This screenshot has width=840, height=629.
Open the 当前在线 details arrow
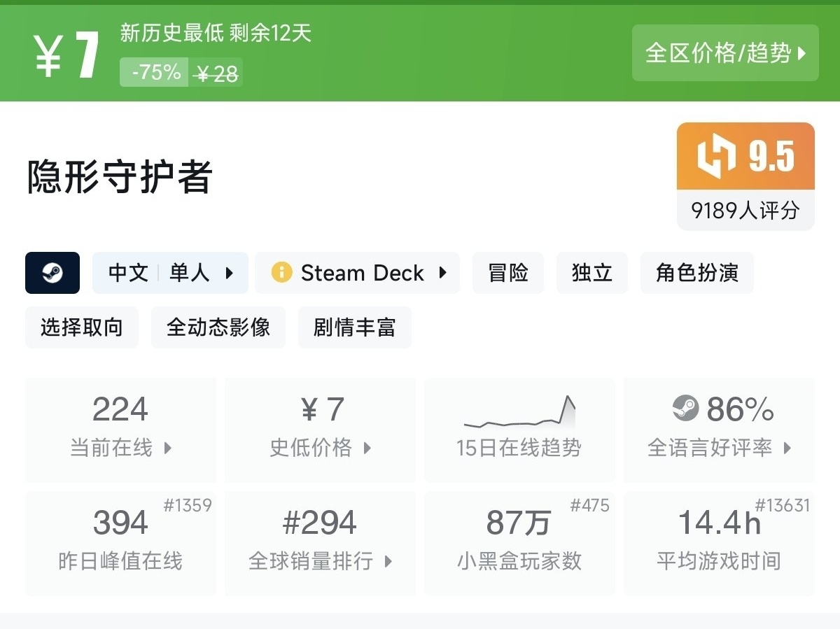click(x=167, y=448)
